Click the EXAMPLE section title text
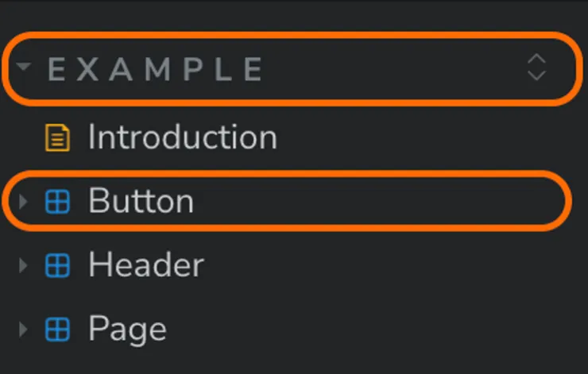Image resolution: width=588 pixels, height=374 pixels. (155, 70)
